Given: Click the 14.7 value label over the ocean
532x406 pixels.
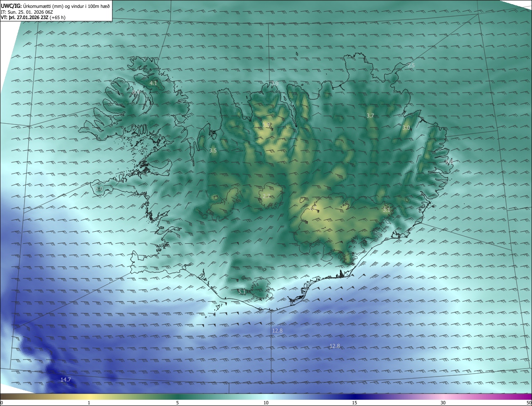Looking at the screenshot, I should tap(66, 379).
